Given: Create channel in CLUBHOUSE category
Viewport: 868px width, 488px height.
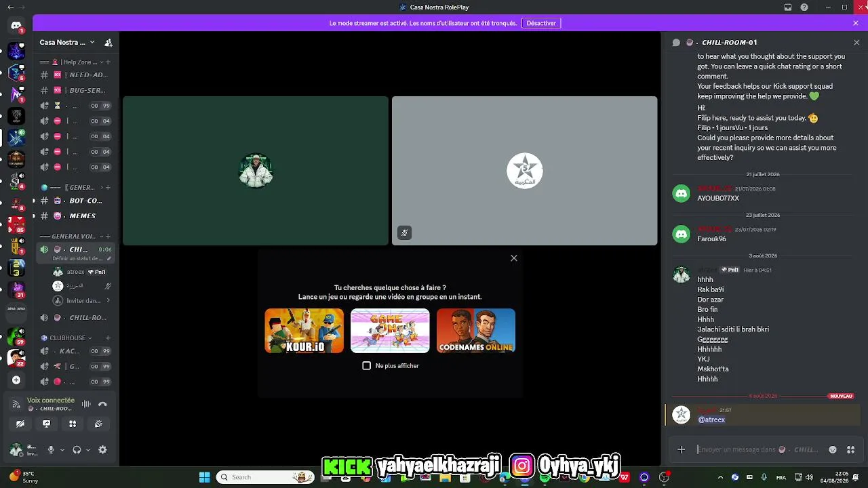Looking at the screenshot, I should [108, 338].
